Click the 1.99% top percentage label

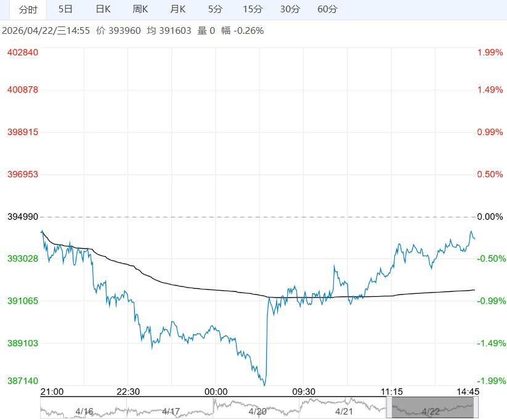tap(490, 52)
